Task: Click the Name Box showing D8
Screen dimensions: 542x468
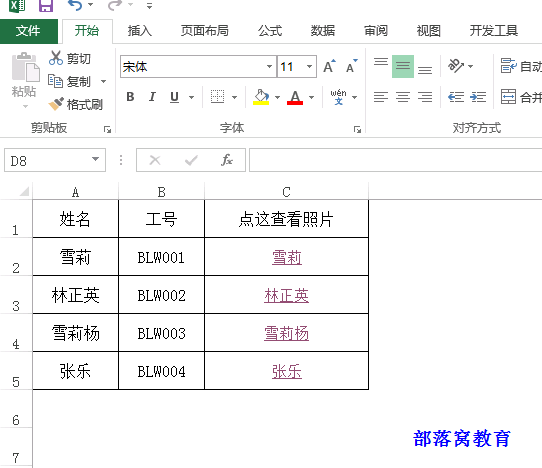Action: [47, 160]
